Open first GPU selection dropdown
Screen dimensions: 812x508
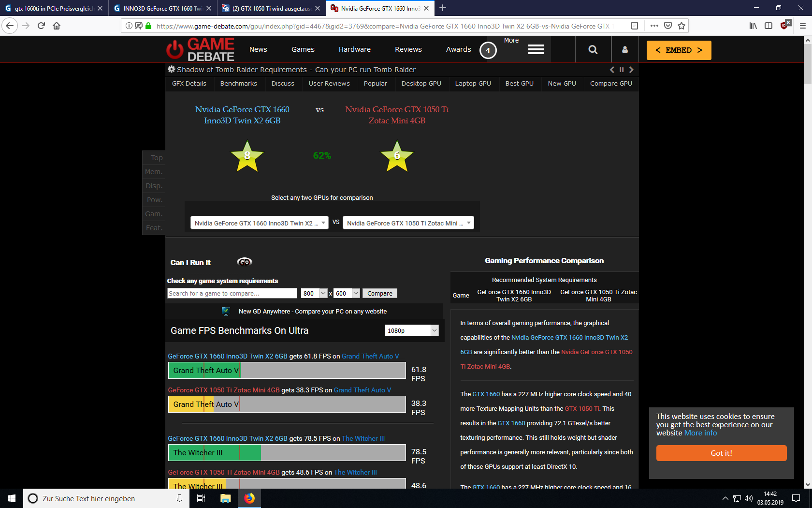(260, 223)
